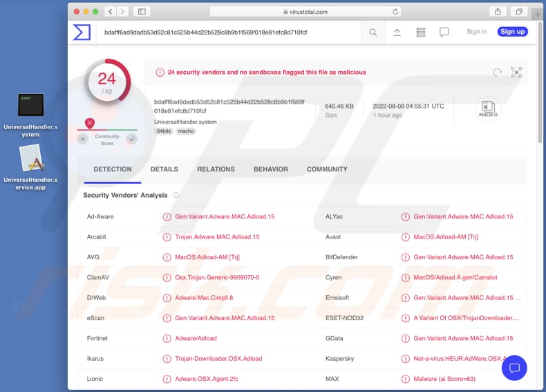Click the UniversalHandler.system file name text

185,122
